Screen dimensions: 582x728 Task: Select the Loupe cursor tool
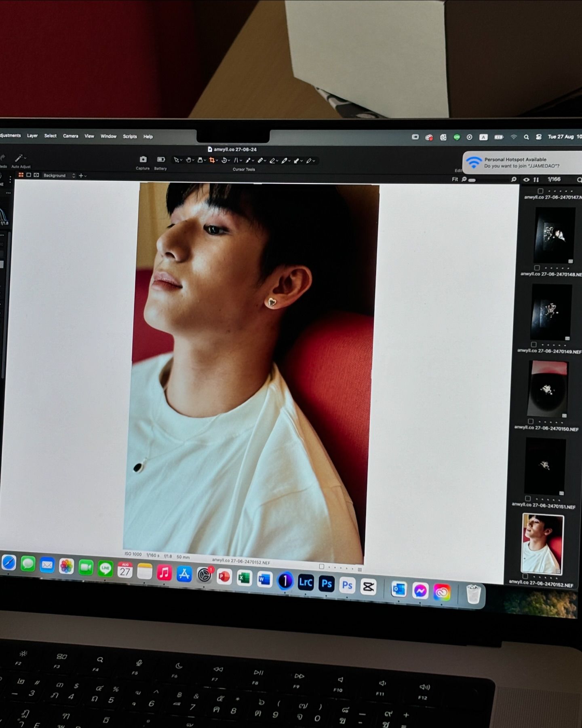[200, 160]
